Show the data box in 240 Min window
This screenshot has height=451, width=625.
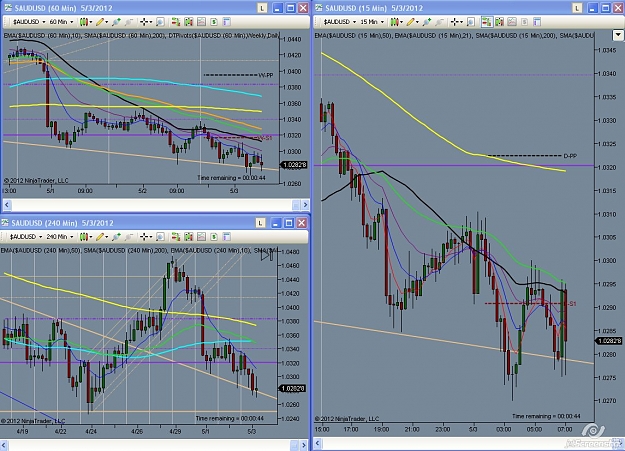160,237
